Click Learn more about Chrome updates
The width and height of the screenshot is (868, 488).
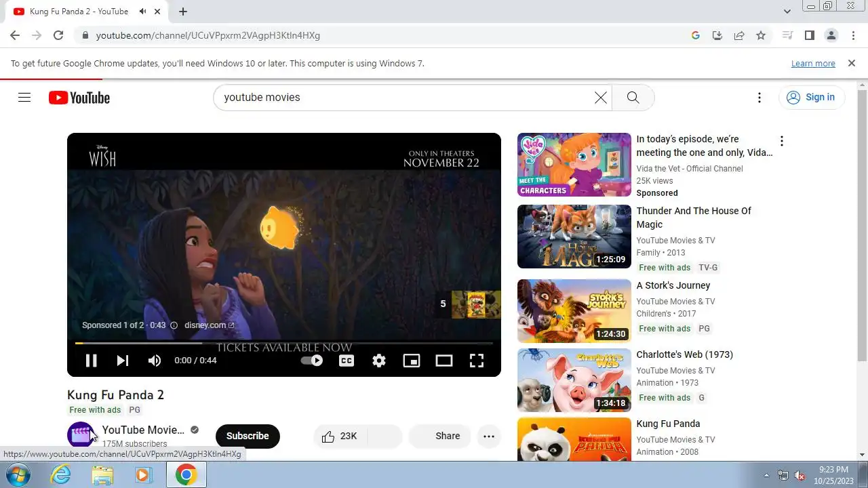(x=813, y=64)
